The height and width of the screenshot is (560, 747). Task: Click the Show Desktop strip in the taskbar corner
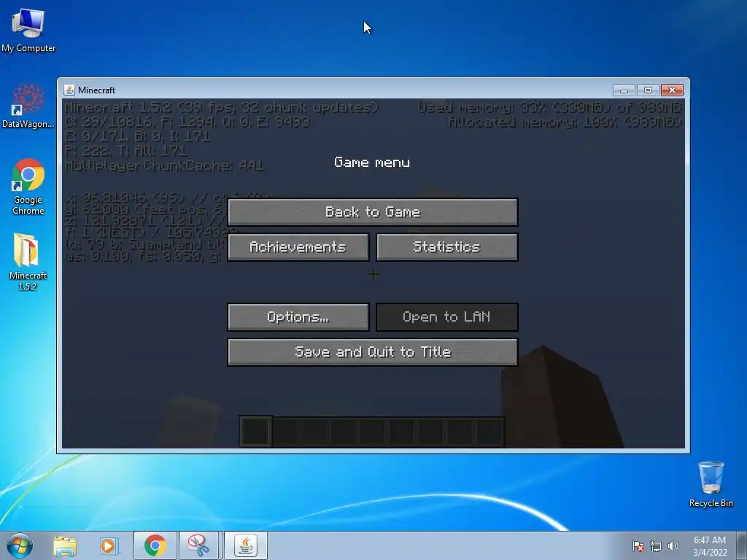[742, 545]
